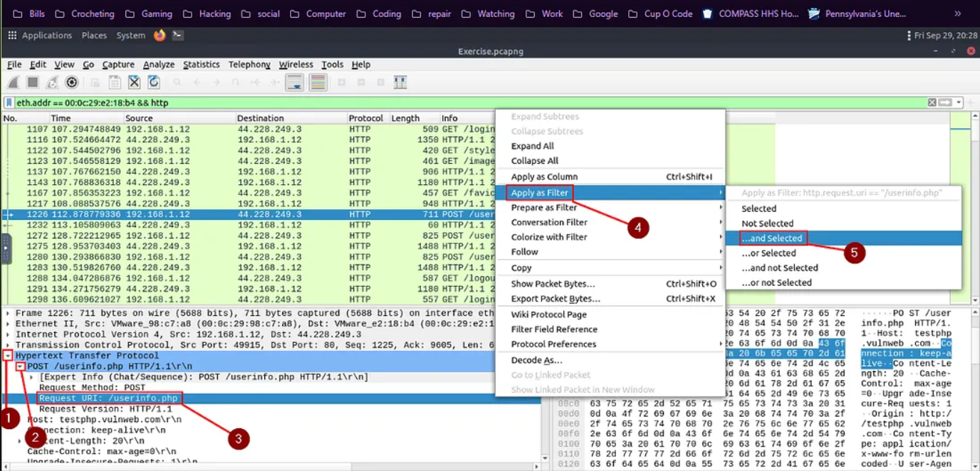This screenshot has width=980, height=471.
Task: Select '...and Selected' submenu option
Action: pyautogui.click(x=843, y=238)
